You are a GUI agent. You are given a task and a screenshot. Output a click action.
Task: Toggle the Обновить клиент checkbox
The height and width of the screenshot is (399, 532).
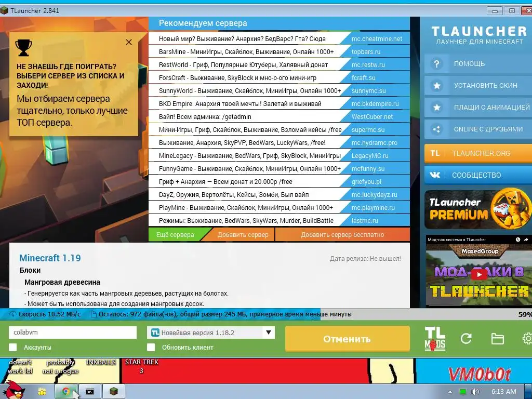(151, 348)
